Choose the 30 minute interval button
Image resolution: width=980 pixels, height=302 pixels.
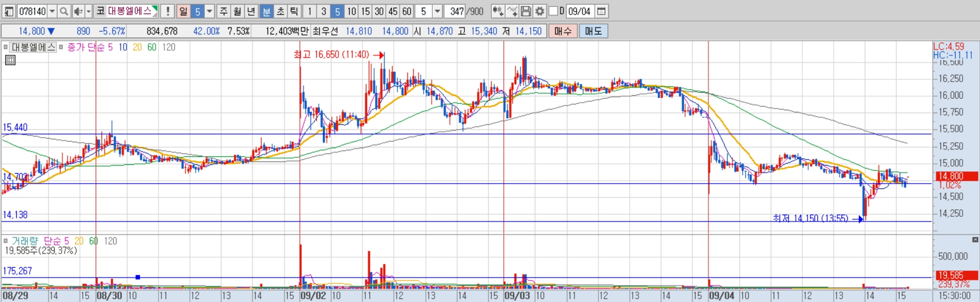[x=379, y=11]
